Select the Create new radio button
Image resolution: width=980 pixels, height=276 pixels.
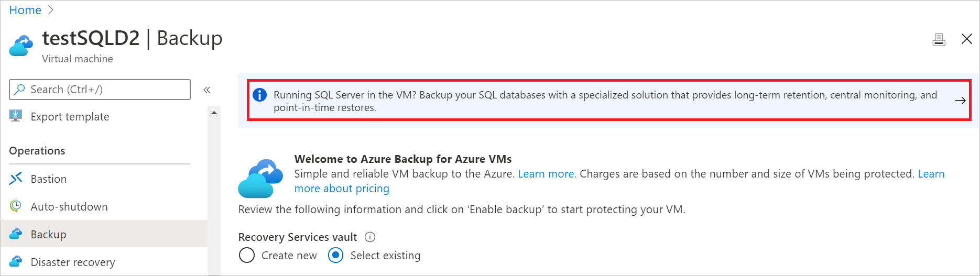247,256
